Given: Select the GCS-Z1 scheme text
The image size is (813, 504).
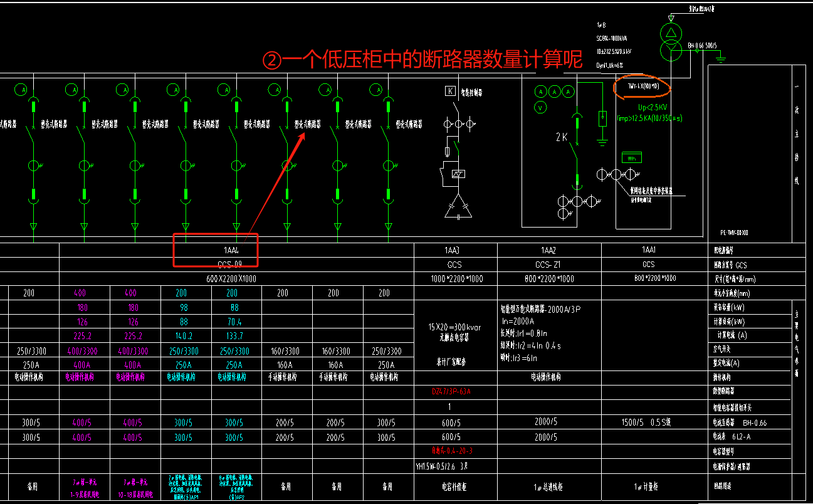Looking at the screenshot, I should [x=547, y=265].
